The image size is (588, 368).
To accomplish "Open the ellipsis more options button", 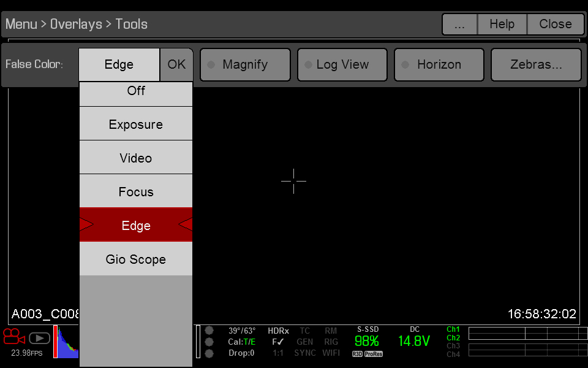I will [x=459, y=25].
